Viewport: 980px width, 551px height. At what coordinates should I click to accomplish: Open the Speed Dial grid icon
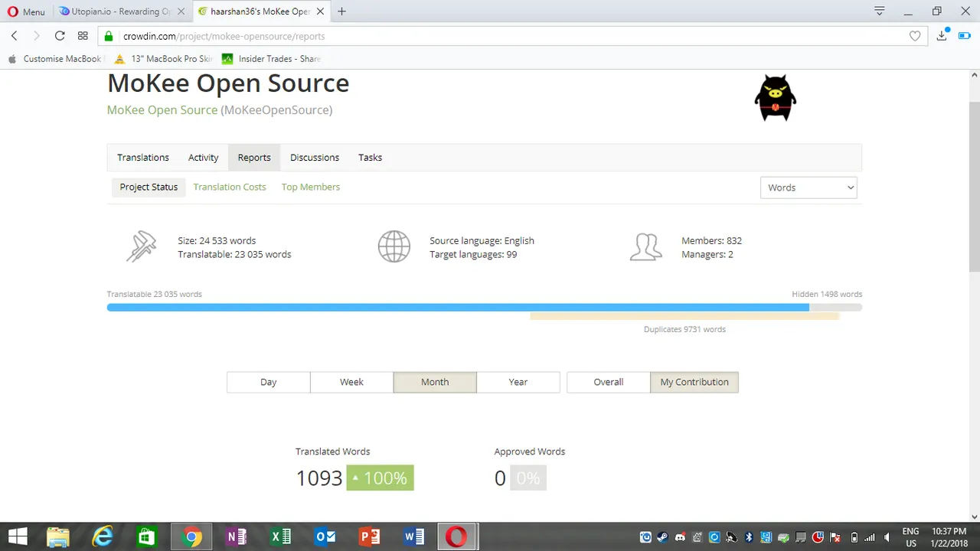[83, 36]
